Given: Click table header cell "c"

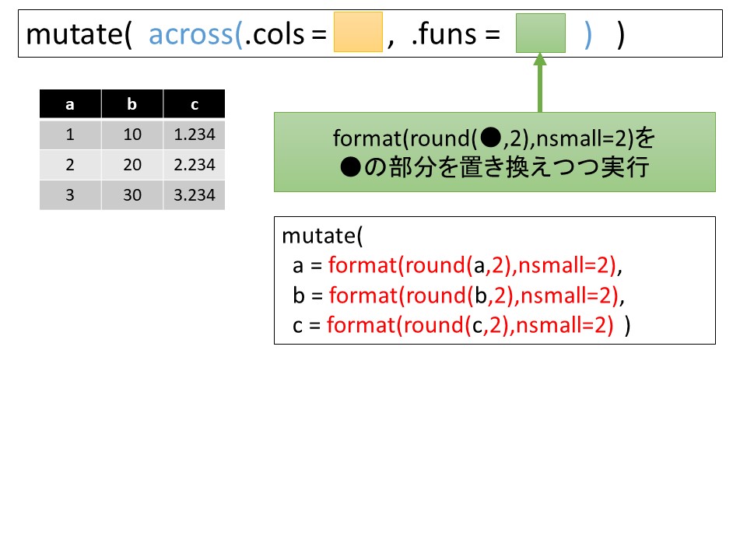Looking at the screenshot, I should (x=194, y=104).
